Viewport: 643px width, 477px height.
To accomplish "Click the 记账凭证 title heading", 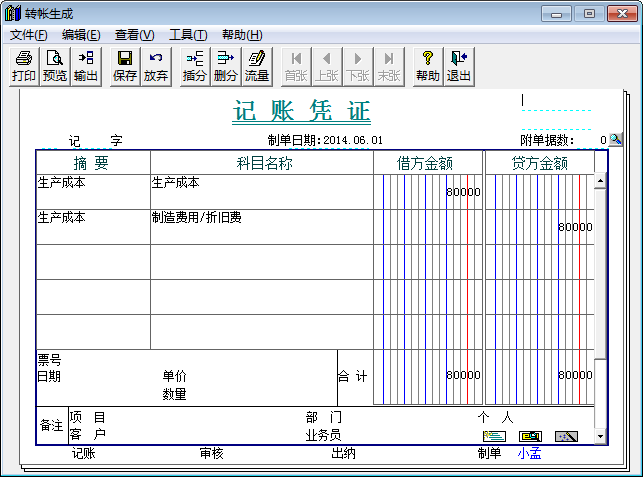I will [301, 111].
